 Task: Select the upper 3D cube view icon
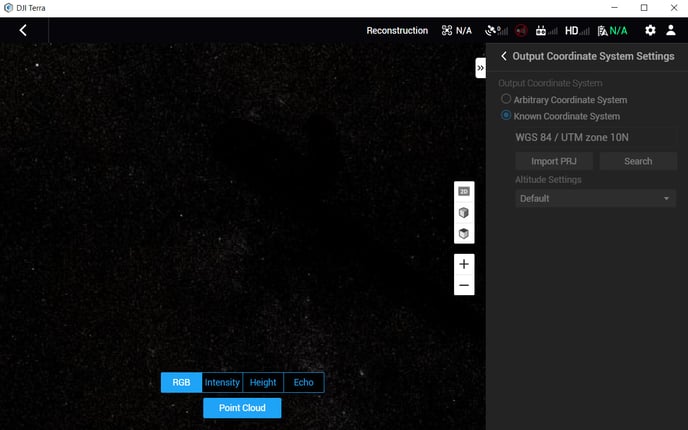pyautogui.click(x=464, y=213)
